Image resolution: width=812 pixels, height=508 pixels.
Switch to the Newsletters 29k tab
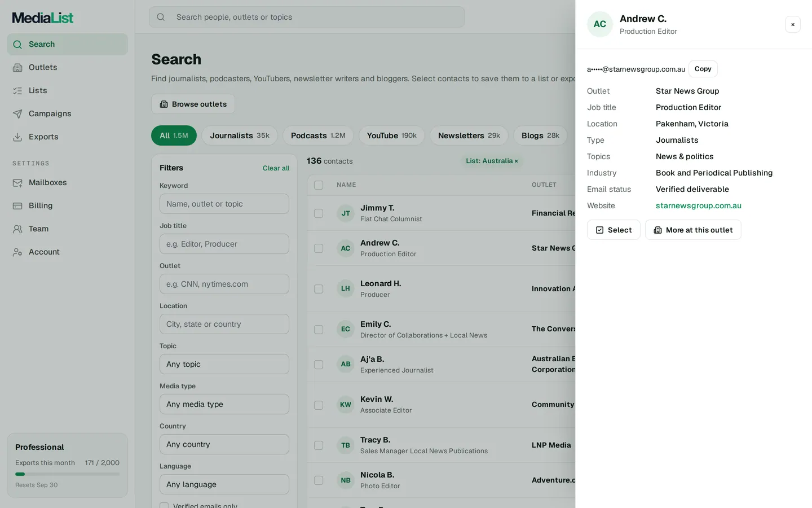(469, 135)
